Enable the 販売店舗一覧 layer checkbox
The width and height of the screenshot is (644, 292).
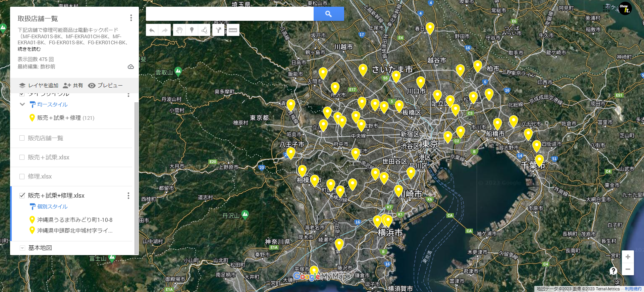pos(22,138)
